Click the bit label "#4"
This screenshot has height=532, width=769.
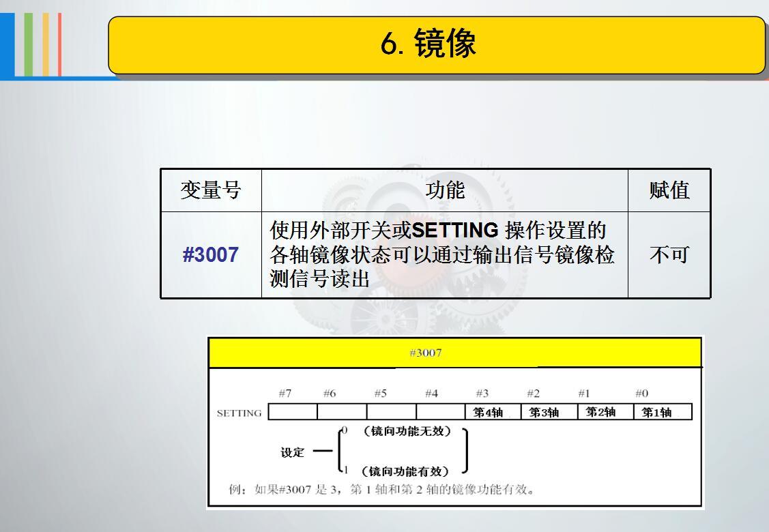click(x=431, y=394)
